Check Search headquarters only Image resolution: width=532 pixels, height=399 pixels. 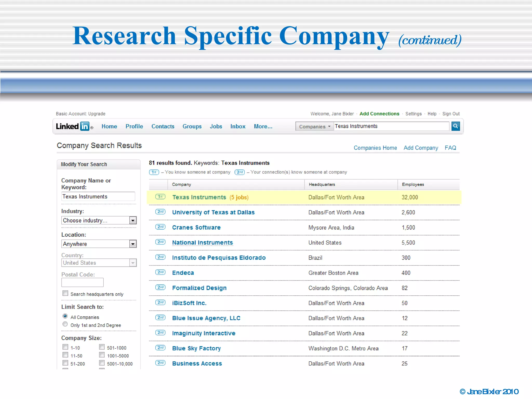(65, 293)
